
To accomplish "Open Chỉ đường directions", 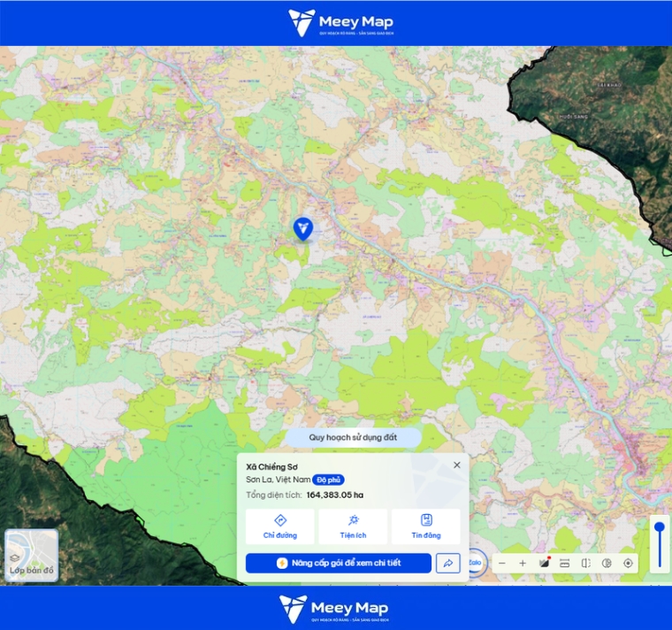I will [280, 526].
